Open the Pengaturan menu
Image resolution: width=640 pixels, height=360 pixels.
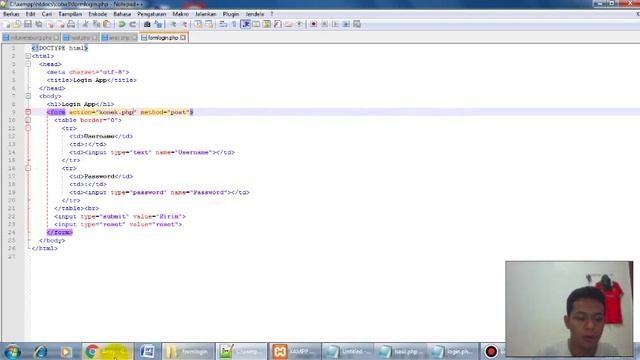151,14
